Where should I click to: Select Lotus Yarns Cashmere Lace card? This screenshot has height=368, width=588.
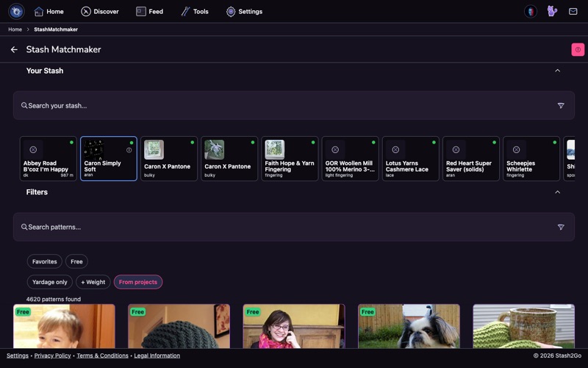411,158
